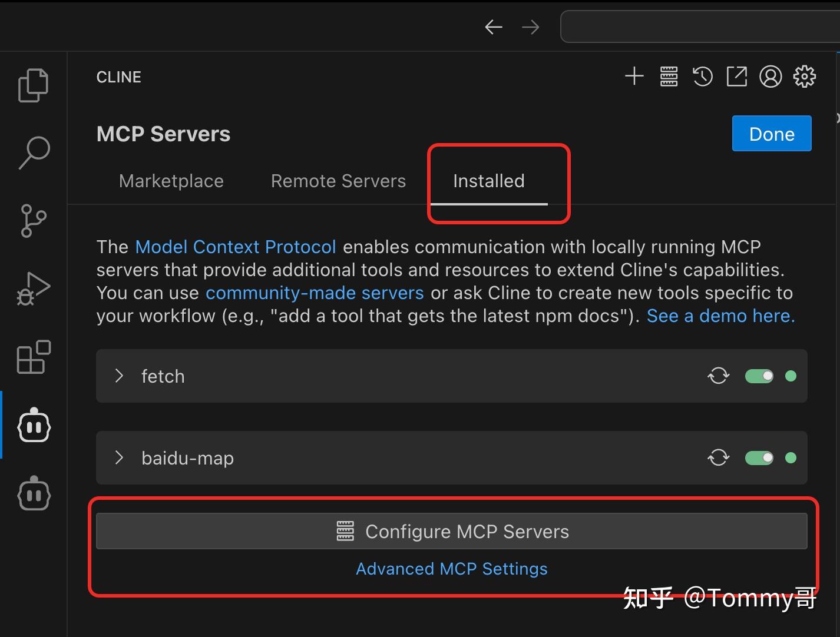This screenshot has height=637, width=840.
Task: Start a new Cline task via plus icon
Action: click(x=634, y=76)
